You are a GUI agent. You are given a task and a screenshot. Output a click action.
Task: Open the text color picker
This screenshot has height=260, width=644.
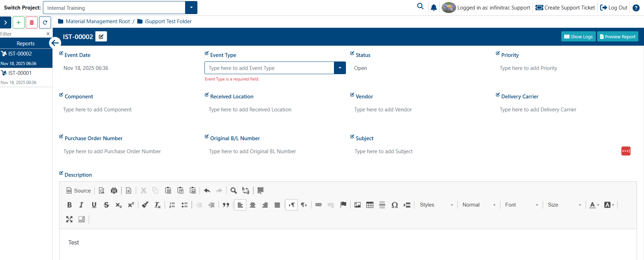(594, 205)
